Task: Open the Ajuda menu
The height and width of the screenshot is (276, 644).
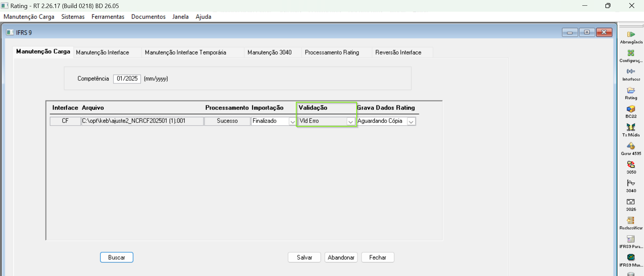Action: click(203, 17)
